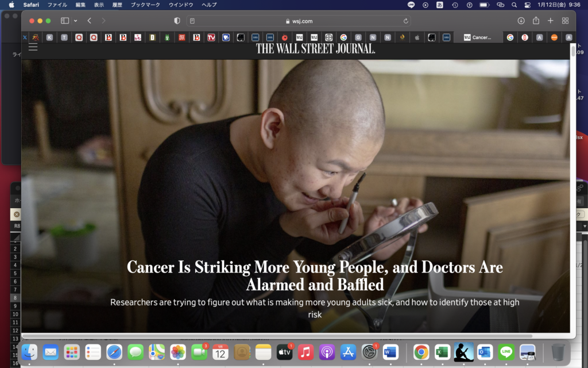Open the Share icon in Safari toolbar
The image size is (588, 368).
point(536,21)
